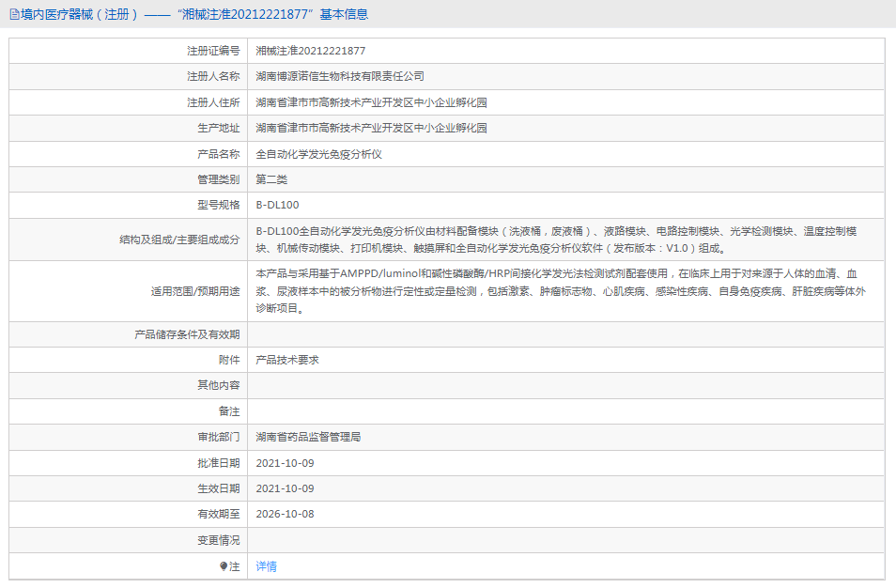Viewport: 896px width, 588px height.
Task: Click the 生产地址 address value
Action: (x=371, y=128)
